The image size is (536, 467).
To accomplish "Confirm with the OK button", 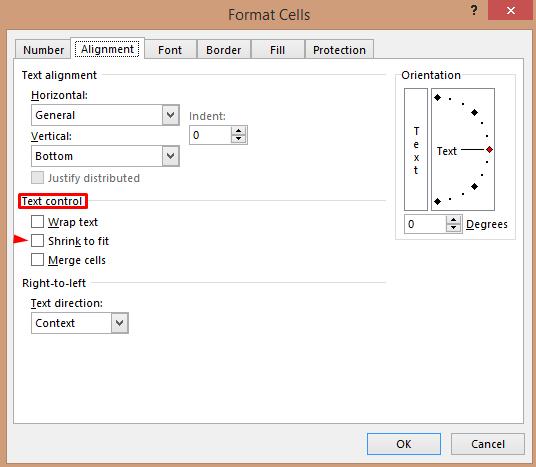I will point(404,444).
